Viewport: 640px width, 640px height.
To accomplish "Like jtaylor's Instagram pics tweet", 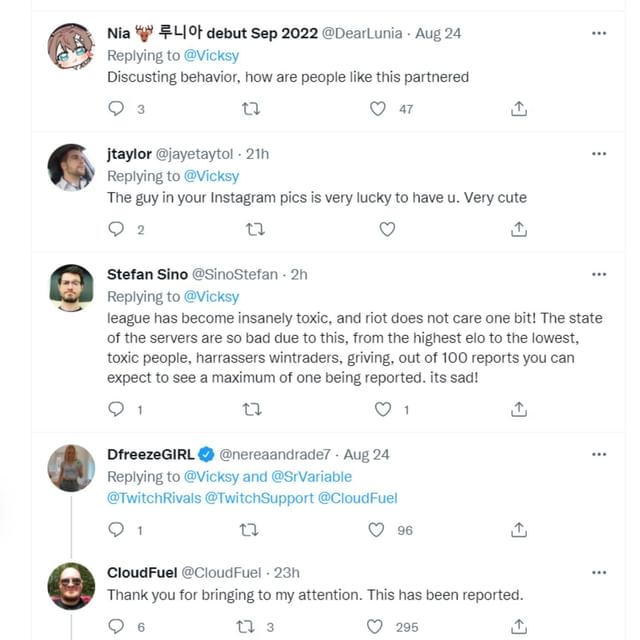I will click(x=387, y=229).
